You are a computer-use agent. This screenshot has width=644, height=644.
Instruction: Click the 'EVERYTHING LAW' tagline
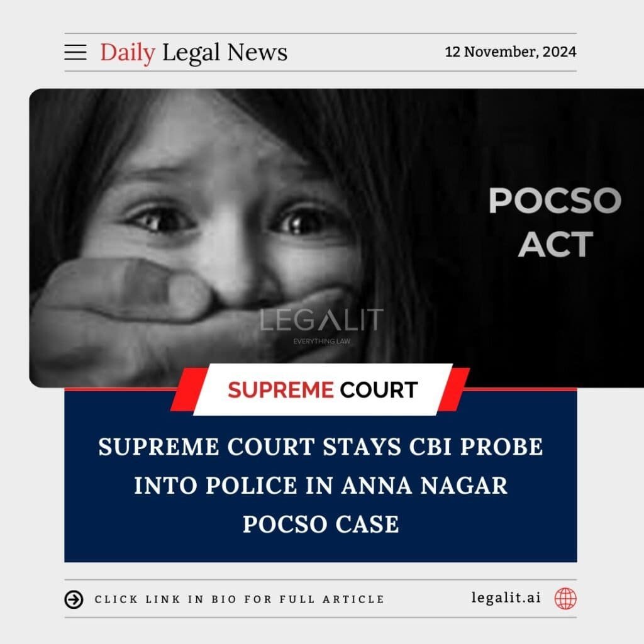click(321, 341)
